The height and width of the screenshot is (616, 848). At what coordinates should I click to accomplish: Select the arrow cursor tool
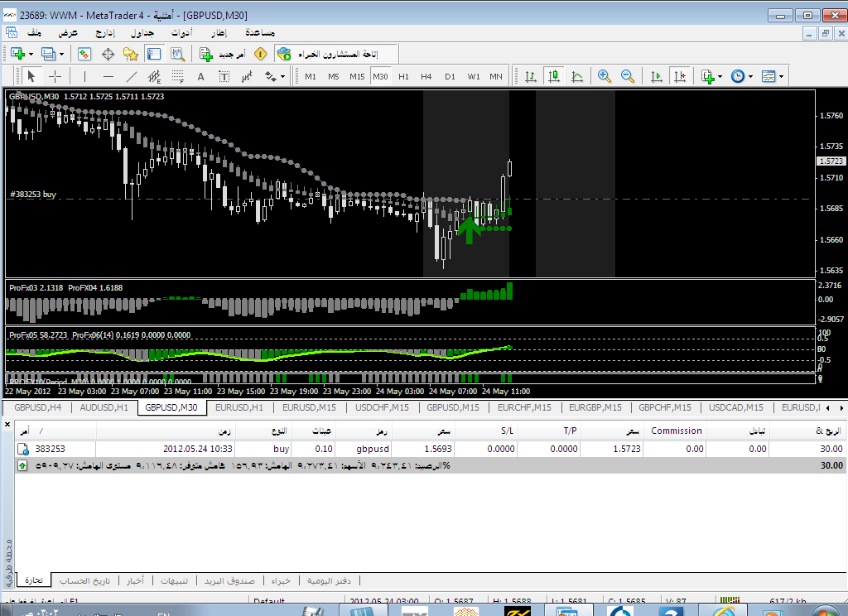[31, 76]
